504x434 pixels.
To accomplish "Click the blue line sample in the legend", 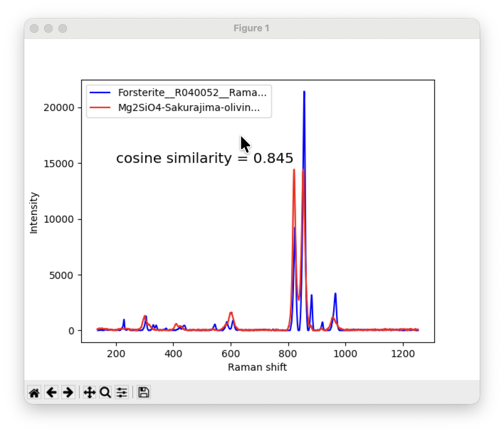I will [x=100, y=93].
